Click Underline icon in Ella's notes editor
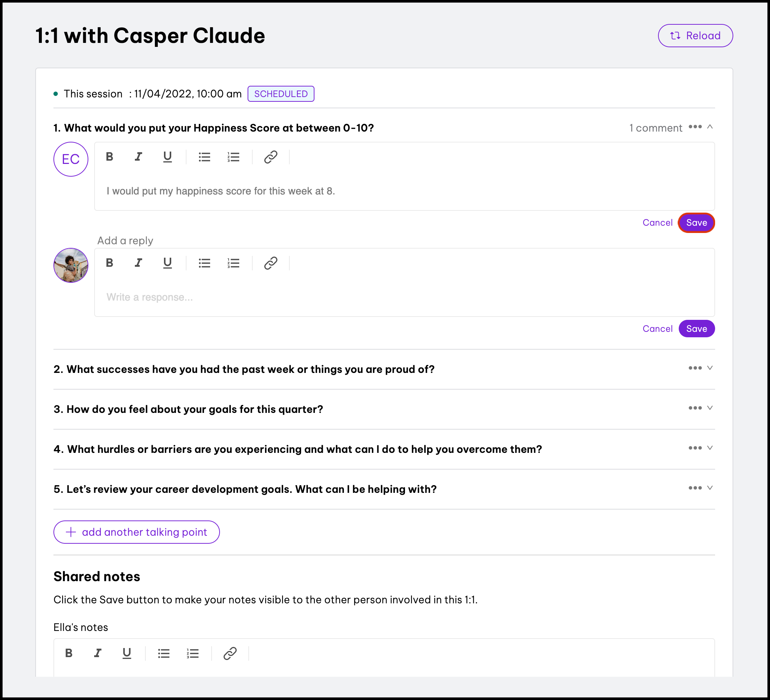 click(127, 653)
